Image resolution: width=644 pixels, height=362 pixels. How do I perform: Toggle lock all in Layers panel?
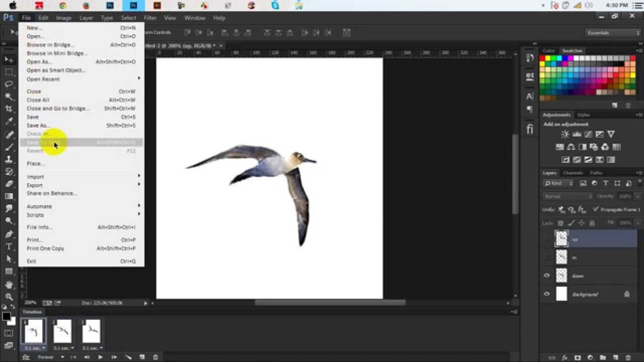pyautogui.click(x=592, y=223)
